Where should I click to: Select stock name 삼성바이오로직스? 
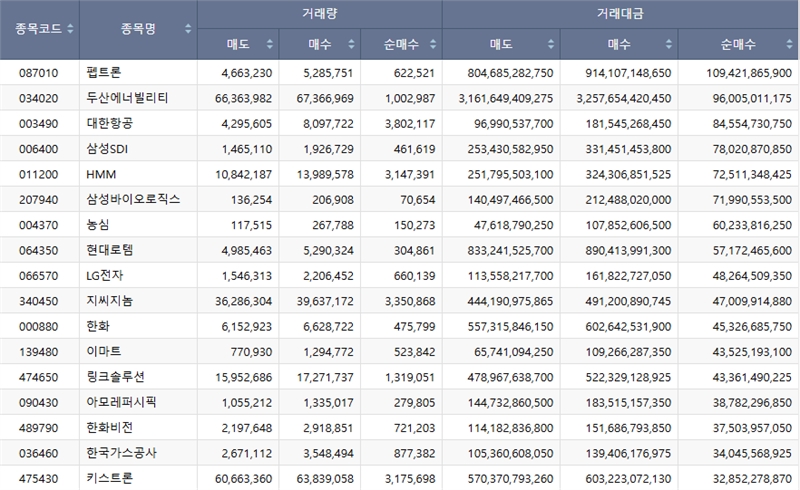coord(133,199)
